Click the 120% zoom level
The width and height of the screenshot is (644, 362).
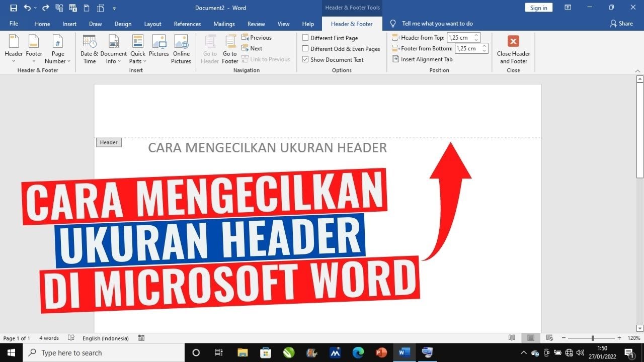[634, 338]
